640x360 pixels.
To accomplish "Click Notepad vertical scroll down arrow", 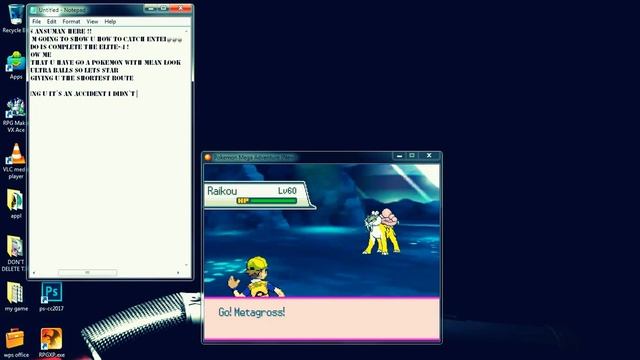I will (187, 265).
